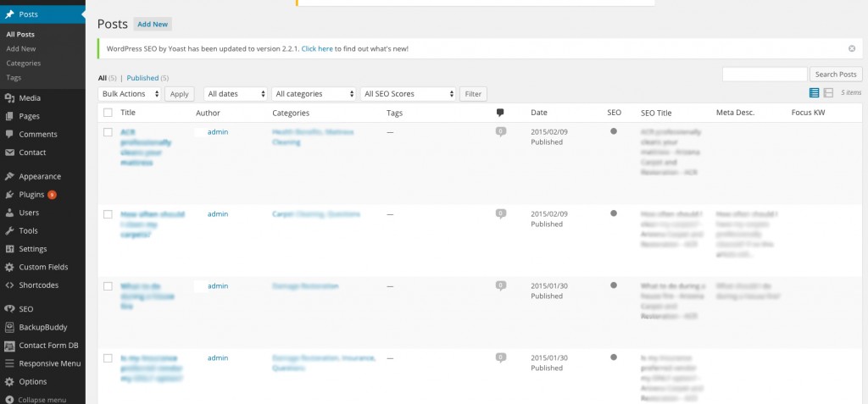Select the ACR mattress post checkbox
Screen dimensions: 868x404
(108, 132)
